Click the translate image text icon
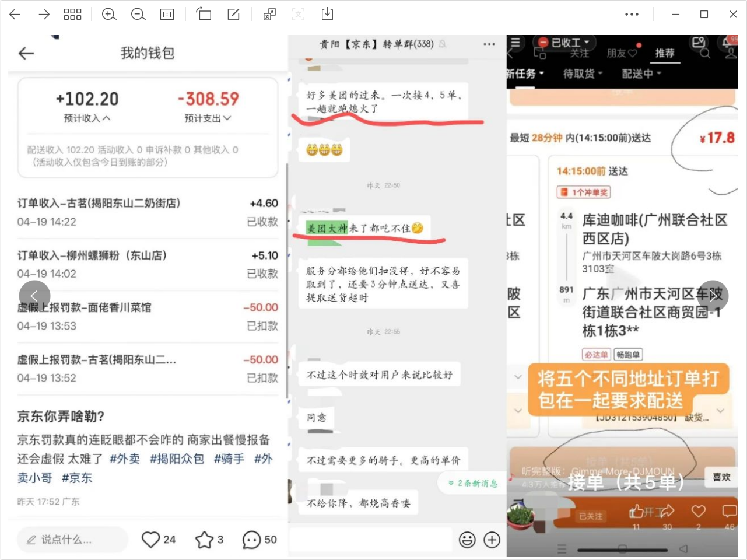 tap(269, 15)
